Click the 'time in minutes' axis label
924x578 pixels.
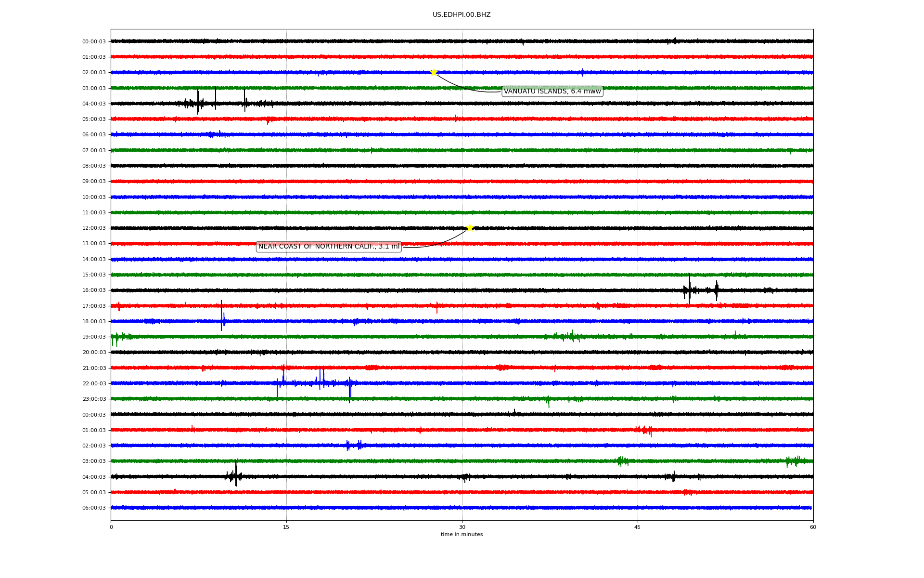click(462, 535)
